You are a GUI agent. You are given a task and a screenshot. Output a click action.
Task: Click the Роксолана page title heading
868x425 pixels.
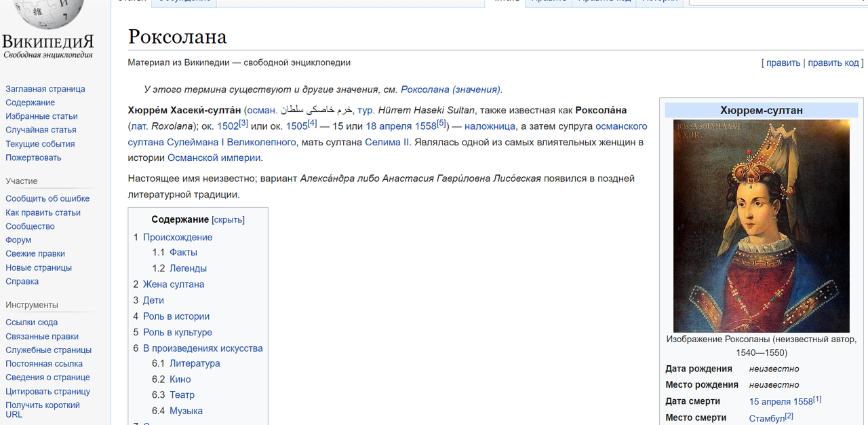(177, 37)
